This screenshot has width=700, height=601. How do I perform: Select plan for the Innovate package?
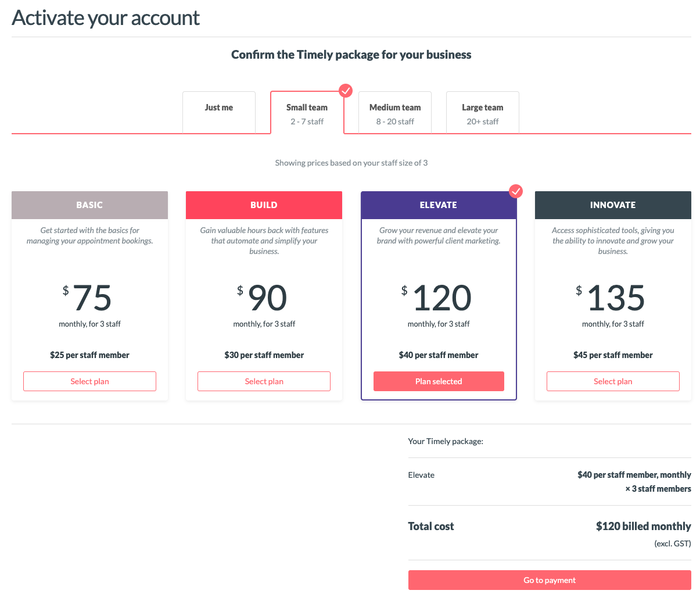click(613, 381)
